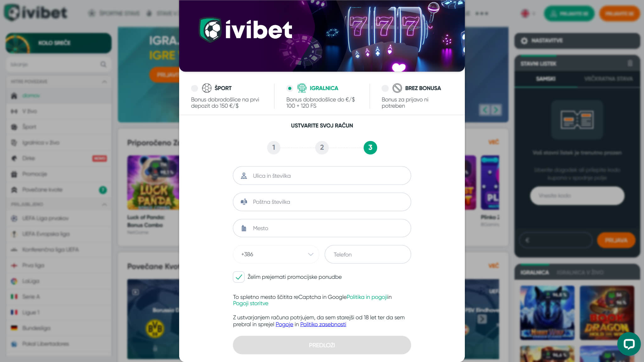This screenshot has height=362, width=644.
Task: Click the ivibet logo in the banner
Action: [246, 30]
